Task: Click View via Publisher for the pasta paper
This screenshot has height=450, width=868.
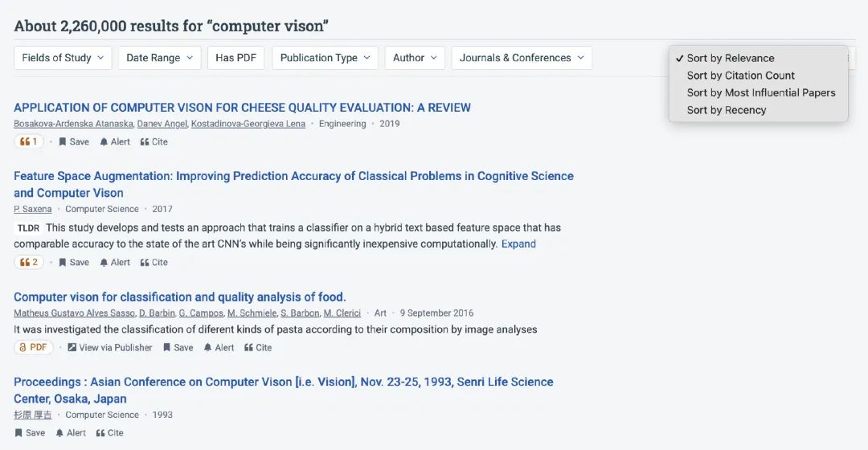Action: 109,348
